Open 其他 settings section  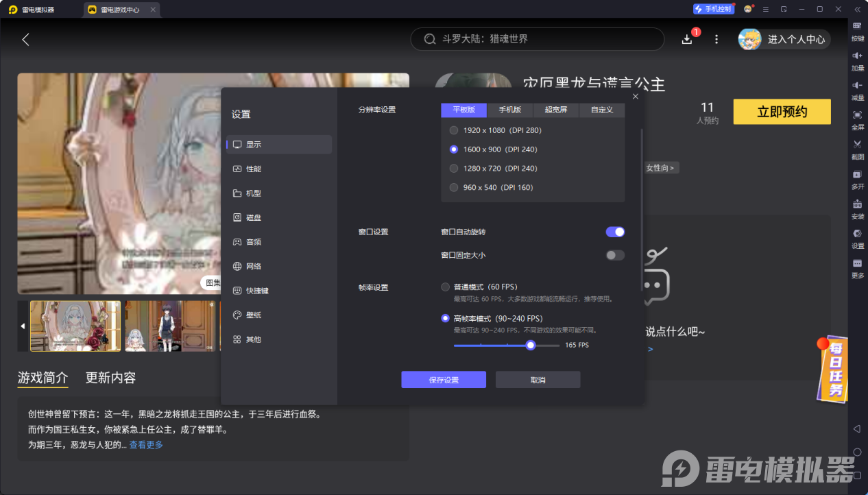(x=279, y=339)
